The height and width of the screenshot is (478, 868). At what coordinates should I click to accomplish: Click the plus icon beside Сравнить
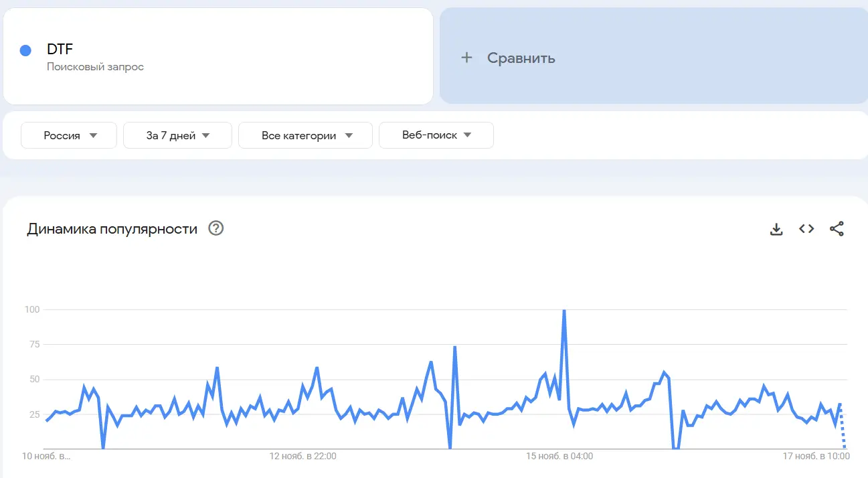coord(467,58)
